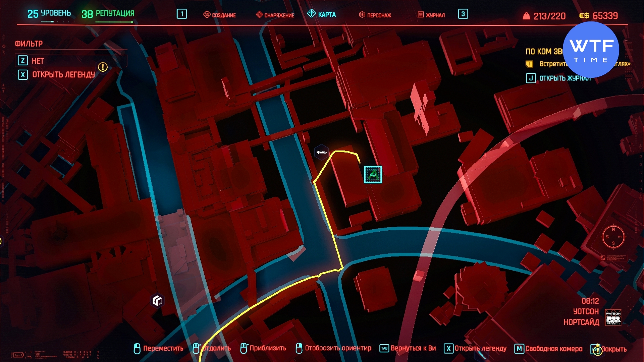Select the teal quest objective marker
This screenshot has height=362, width=644.
[373, 175]
